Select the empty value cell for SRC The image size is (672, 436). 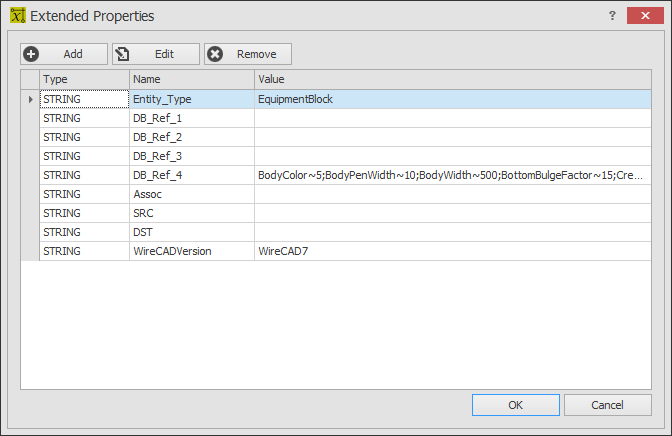(453, 213)
